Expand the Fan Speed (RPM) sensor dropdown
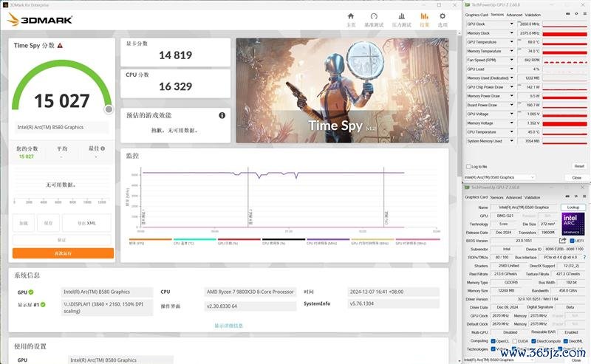Screen dimensions: 591x364 click(x=511, y=60)
